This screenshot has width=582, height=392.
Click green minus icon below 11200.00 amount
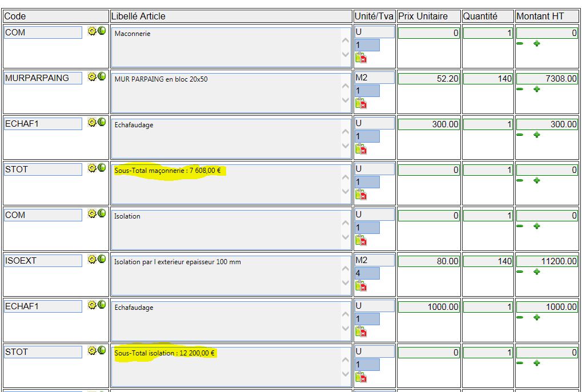(x=519, y=272)
